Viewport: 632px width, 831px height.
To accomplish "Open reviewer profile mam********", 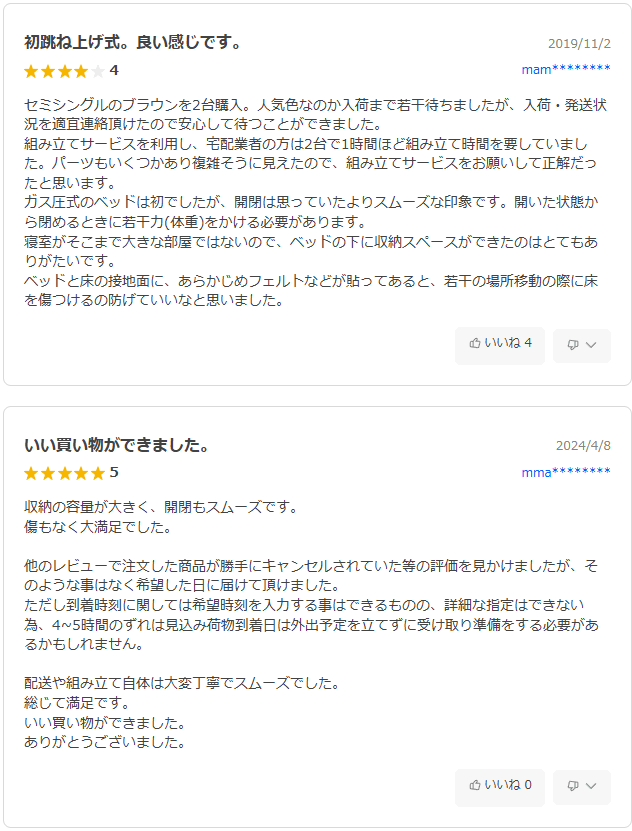I will (565, 69).
